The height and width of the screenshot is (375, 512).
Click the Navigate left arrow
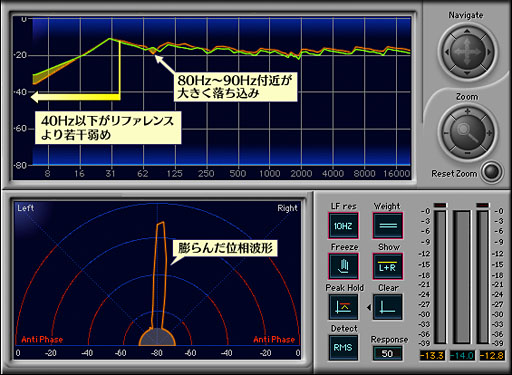pyautogui.click(x=447, y=52)
